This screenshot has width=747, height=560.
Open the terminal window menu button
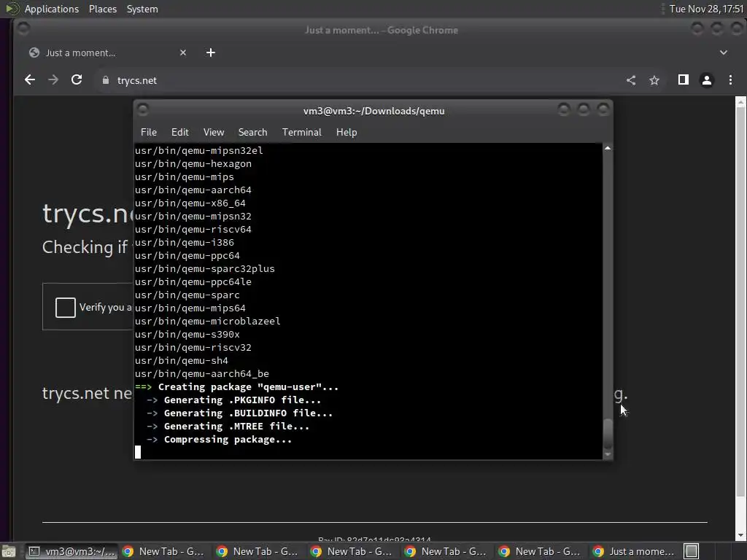[x=142, y=110]
